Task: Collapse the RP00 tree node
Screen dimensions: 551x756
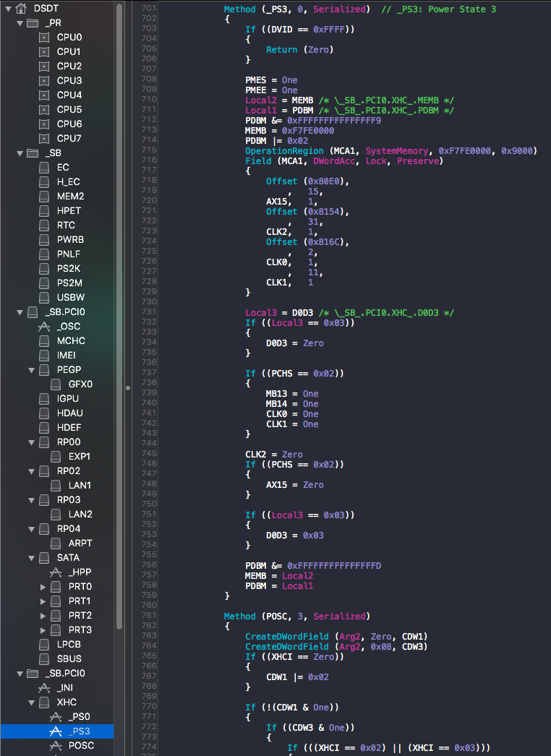Action: point(31,442)
